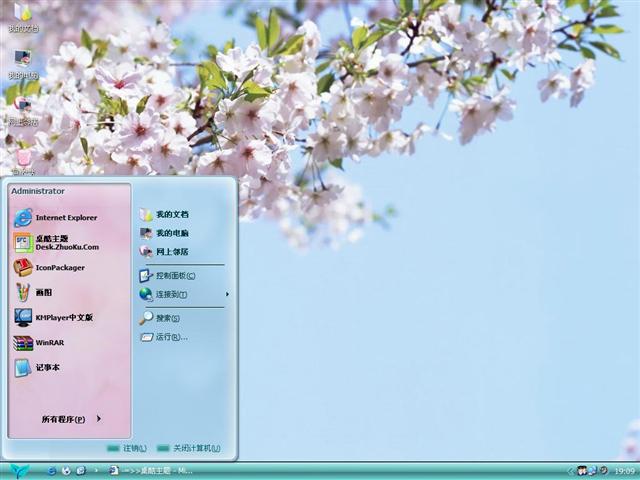Select 我的电脑 desktop icon
This screenshot has width=640, height=480.
pyautogui.click(x=23, y=64)
